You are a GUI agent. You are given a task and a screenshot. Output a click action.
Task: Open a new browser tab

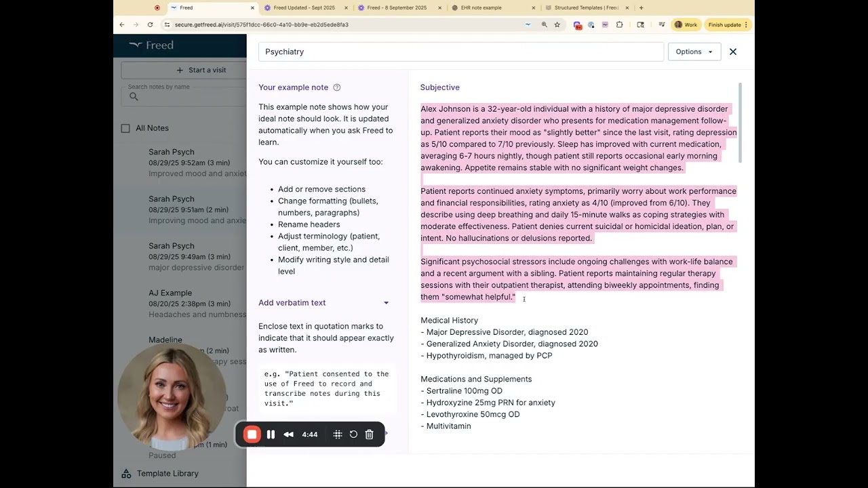click(x=642, y=7)
